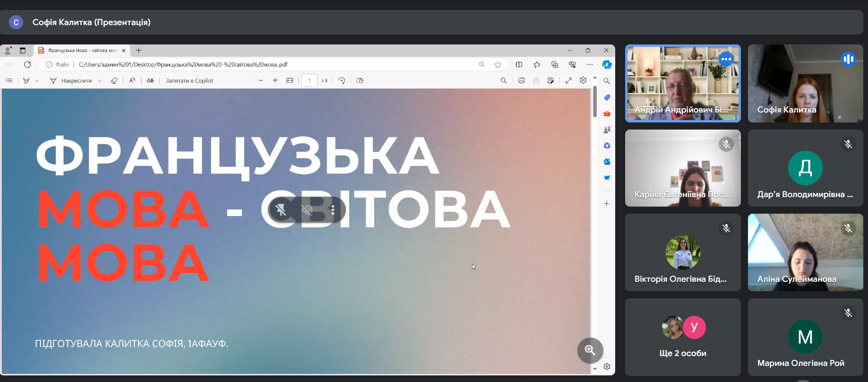
Task: Open table of contents icon
Action: coord(9,80)
